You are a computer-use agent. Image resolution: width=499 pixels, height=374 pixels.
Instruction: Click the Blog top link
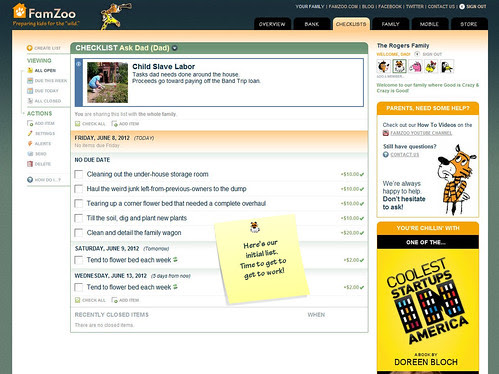pos(368,6)
